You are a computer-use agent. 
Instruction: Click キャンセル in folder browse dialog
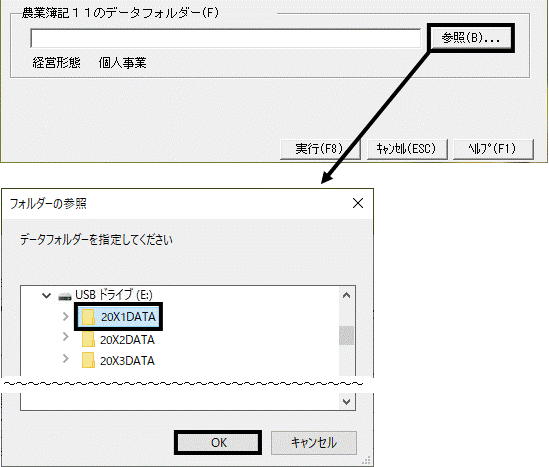coord(314,443)
